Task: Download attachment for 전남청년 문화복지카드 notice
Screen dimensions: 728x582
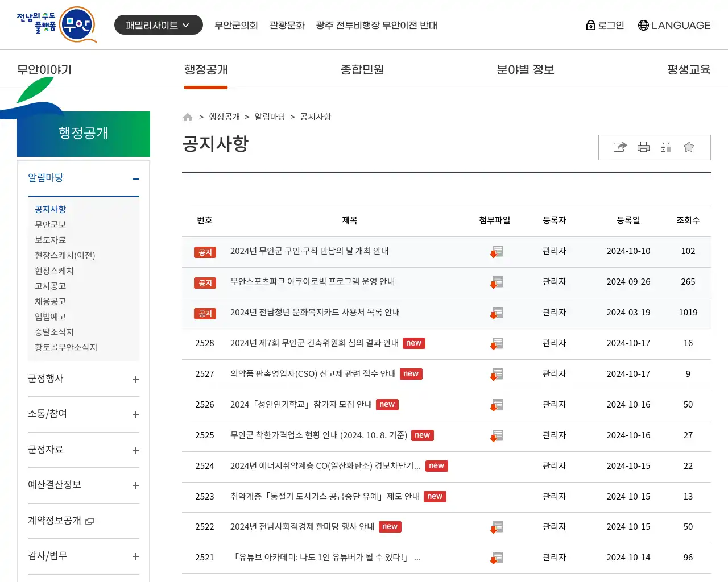Action: click(x=497, y=313)
